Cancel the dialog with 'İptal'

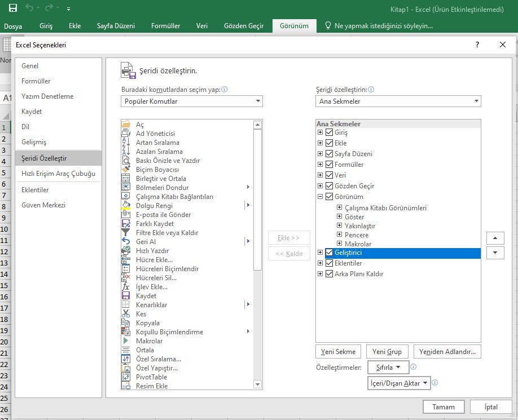(491, 407)
